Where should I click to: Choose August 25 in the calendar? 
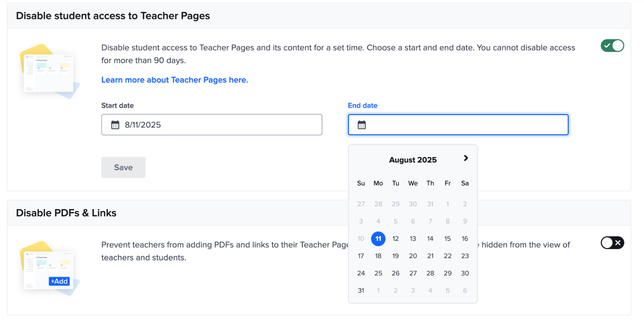tap(378, 273)
